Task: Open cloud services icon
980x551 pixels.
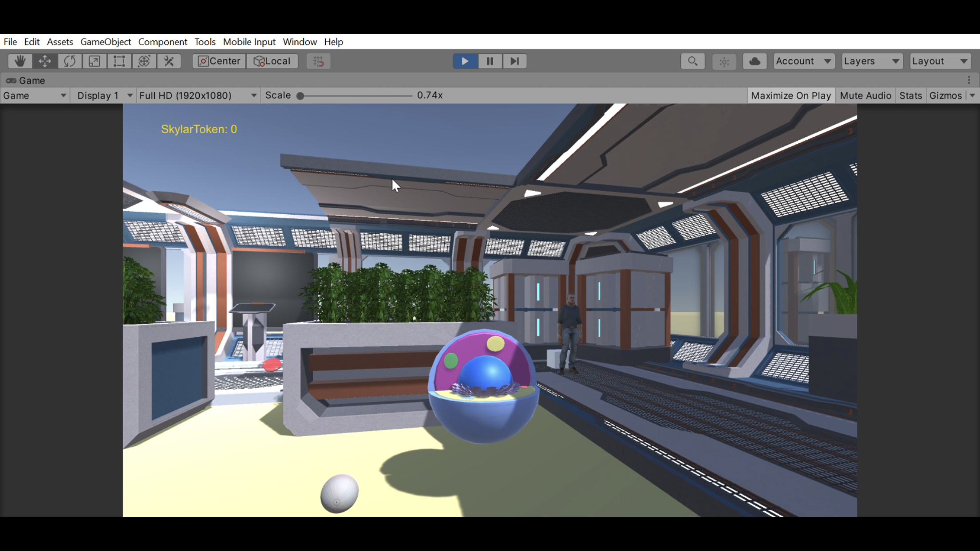Action: [755, 61]
